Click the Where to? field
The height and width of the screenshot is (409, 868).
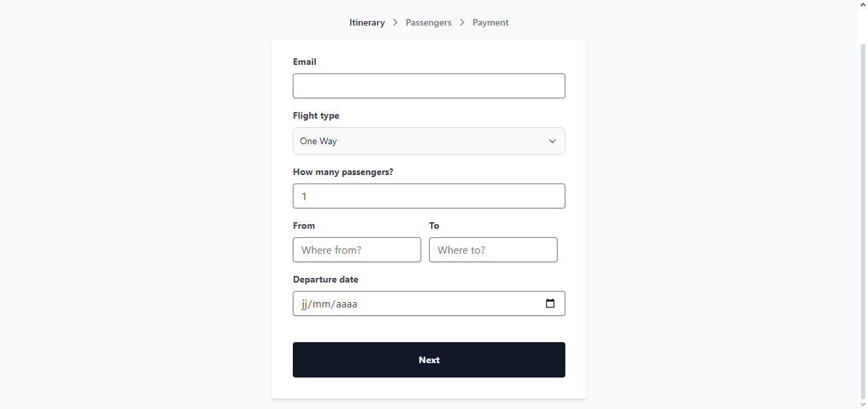[x=493, y=250]
